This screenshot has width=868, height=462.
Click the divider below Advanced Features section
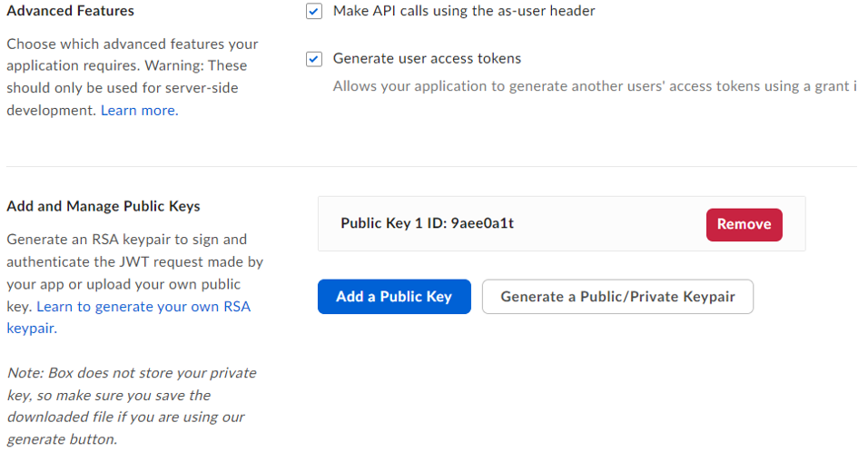coord(431,166)
